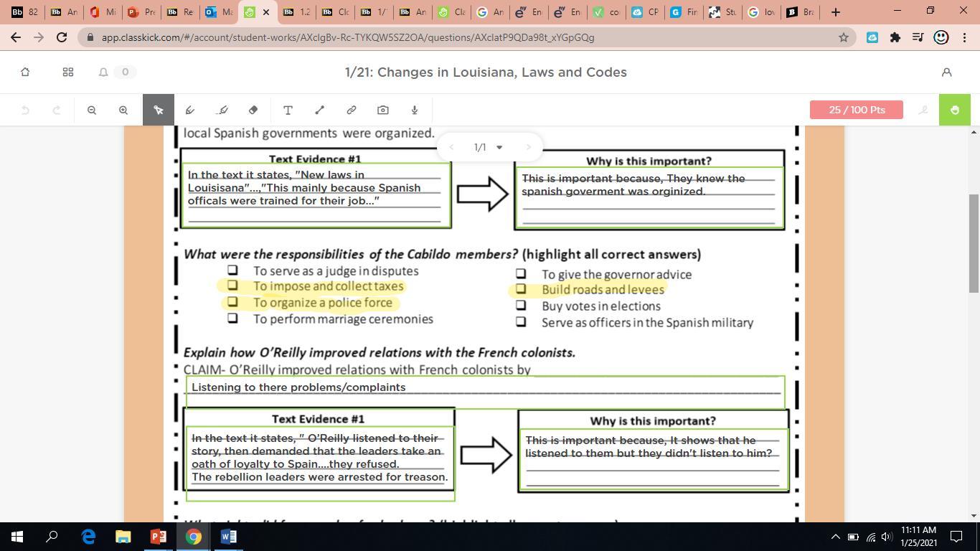This screenshot has width=980, height=551.
Task: Open volume control in system tray
Action: click(x=887, y=537)
